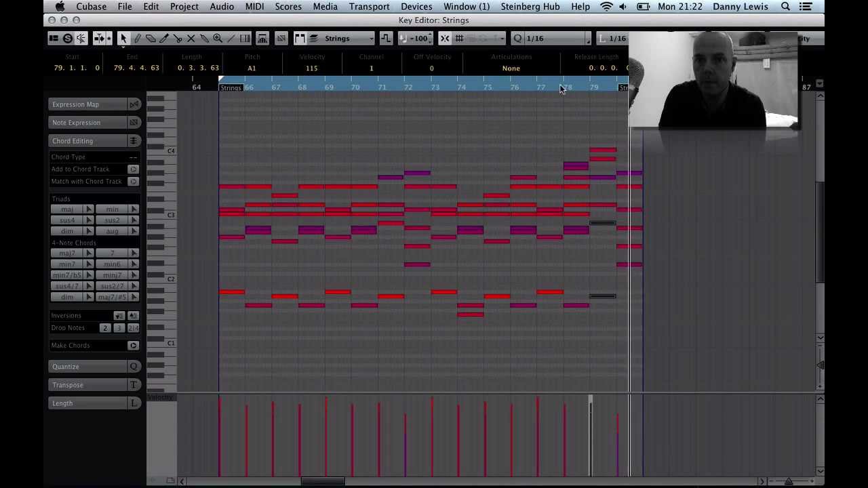
Task: Click bar 72 on the ruler
Action: (408, 87)
